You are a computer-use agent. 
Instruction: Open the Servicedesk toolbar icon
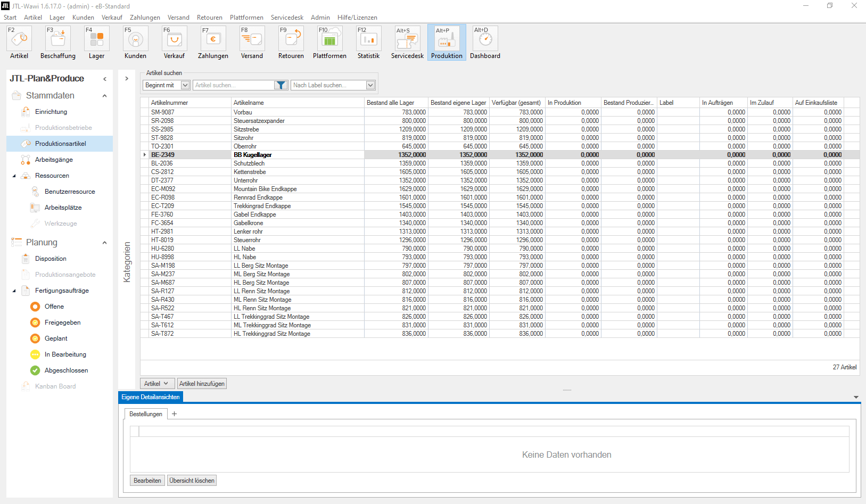tap(407, 39)
